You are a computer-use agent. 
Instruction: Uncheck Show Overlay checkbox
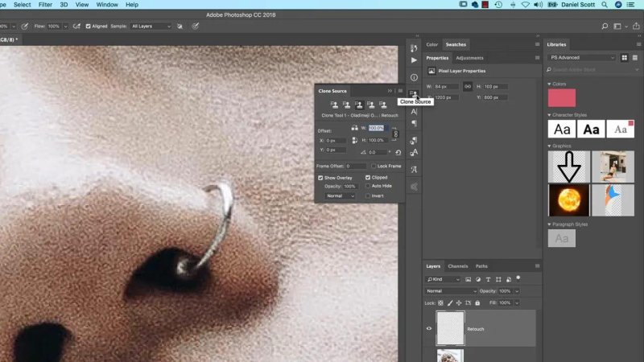[320, 178]
